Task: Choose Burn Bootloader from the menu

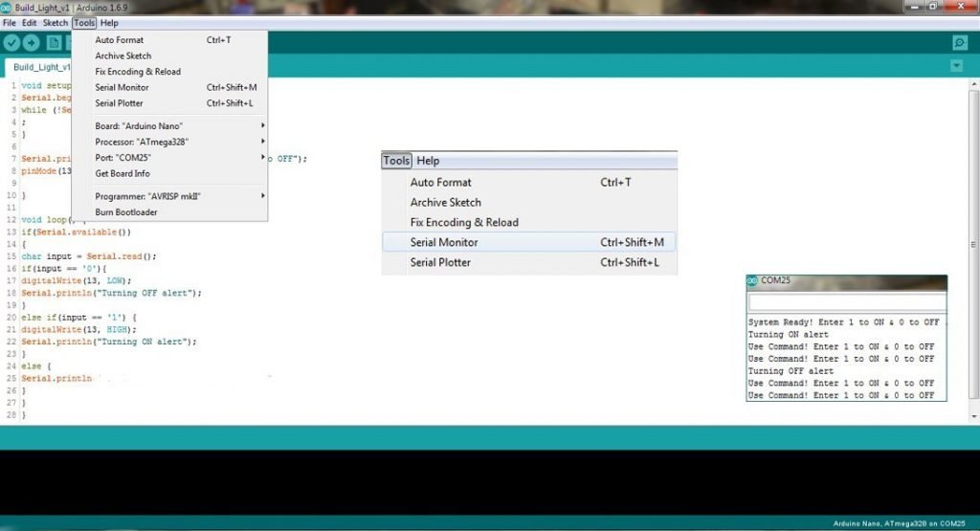Action: [x=126, y=211]
